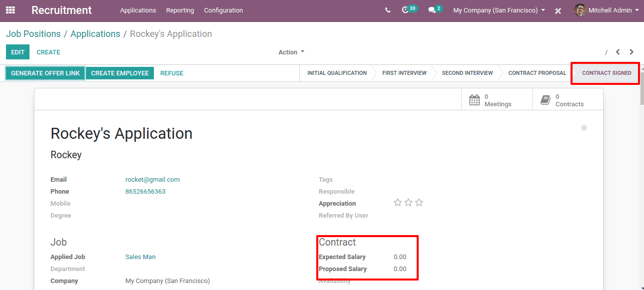The image size is (644, 290).
Task: Click Proposed Salary value 0.00
Action: coord(400,269)
